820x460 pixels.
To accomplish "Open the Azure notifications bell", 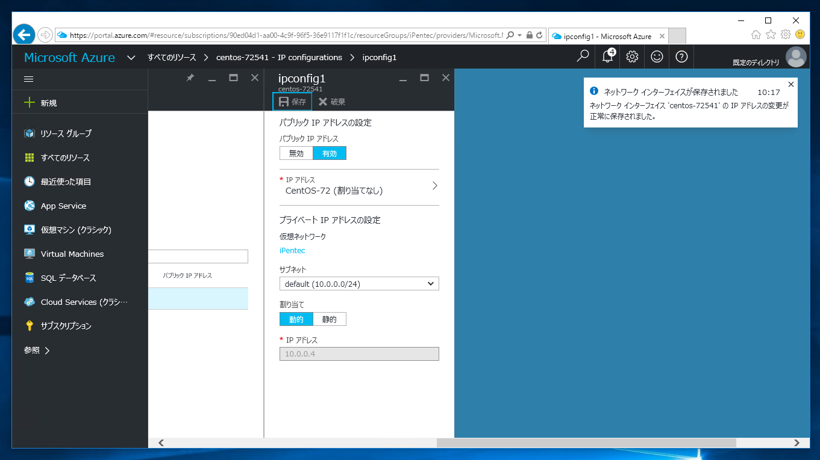I will [x=608, y=56].
